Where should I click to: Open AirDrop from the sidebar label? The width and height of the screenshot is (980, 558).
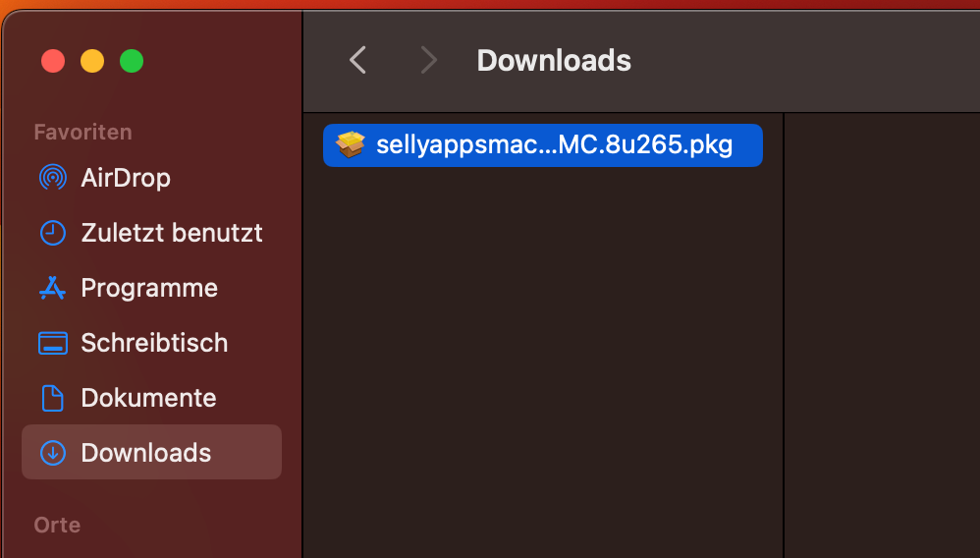[126, 178]
